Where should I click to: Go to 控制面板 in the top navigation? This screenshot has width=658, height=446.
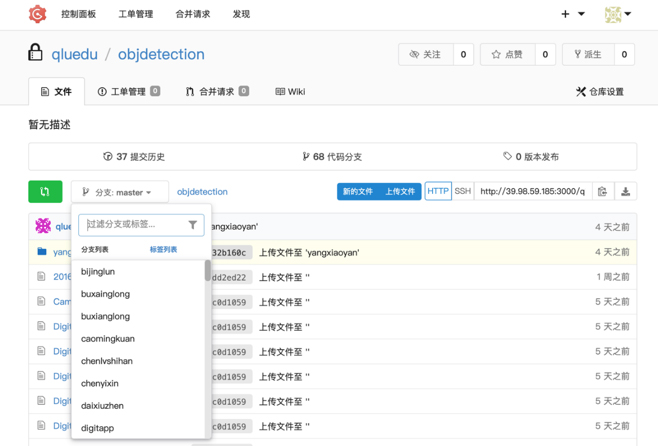tap(79, 14)
